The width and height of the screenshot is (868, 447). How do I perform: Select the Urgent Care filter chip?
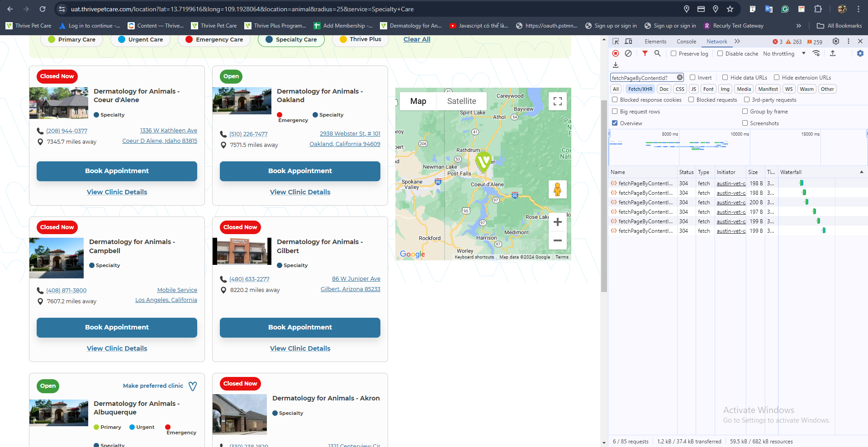(x=140, y=39)
